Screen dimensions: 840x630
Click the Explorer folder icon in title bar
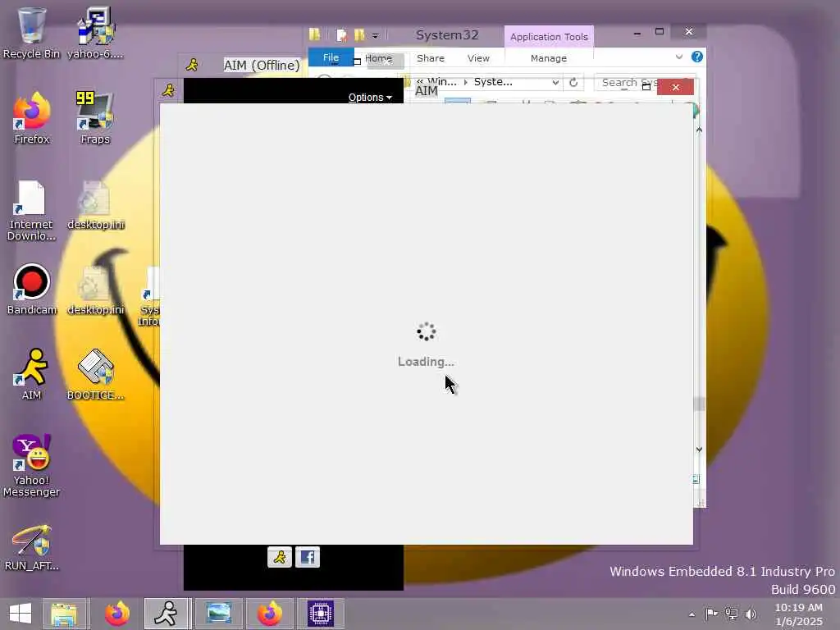point(314,34)
